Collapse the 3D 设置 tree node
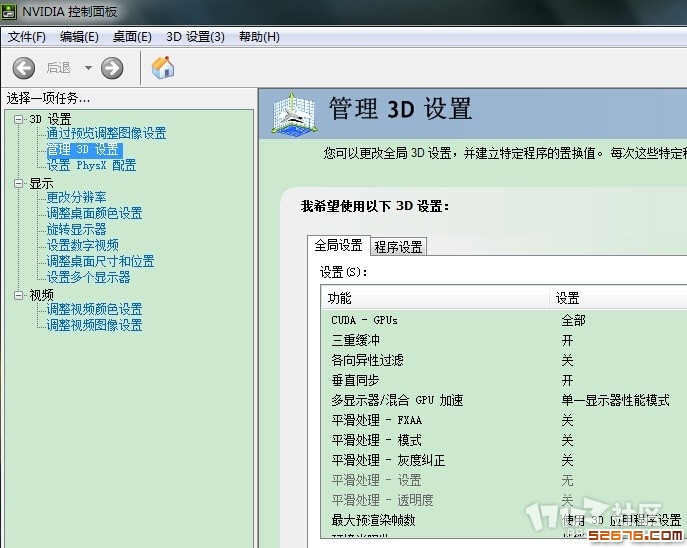The image size is (687, 548). (x=18, y=119)
